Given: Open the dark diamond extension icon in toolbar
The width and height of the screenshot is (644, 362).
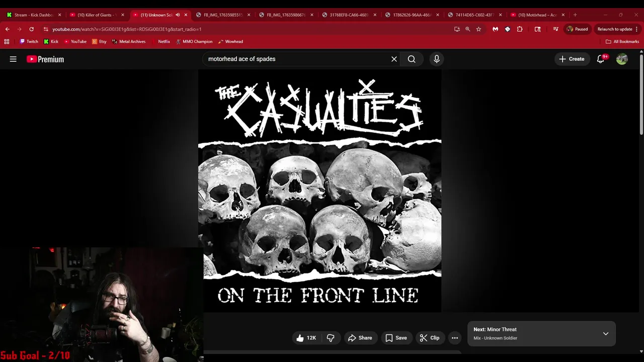Looking at the screenshot, I should [507, 29].
